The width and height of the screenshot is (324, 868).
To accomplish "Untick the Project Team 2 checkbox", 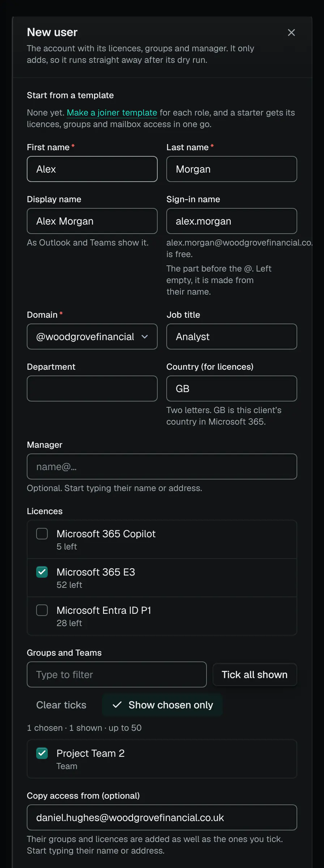I will tap(42, 753).
